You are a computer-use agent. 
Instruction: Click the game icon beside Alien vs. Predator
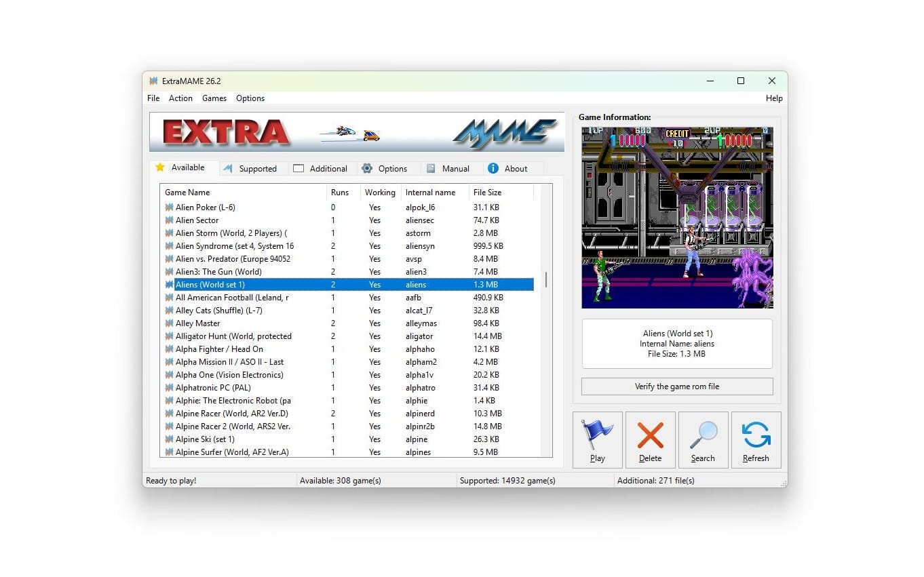(x=170, y=259)
